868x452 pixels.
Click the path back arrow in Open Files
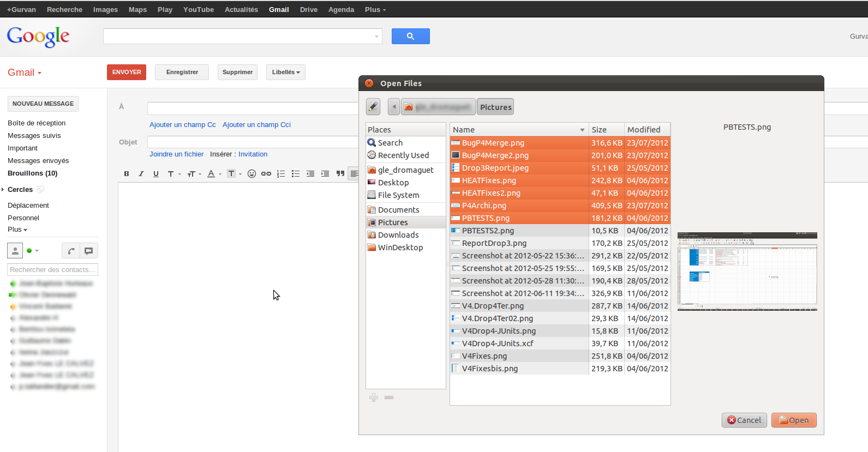[394, 107]
